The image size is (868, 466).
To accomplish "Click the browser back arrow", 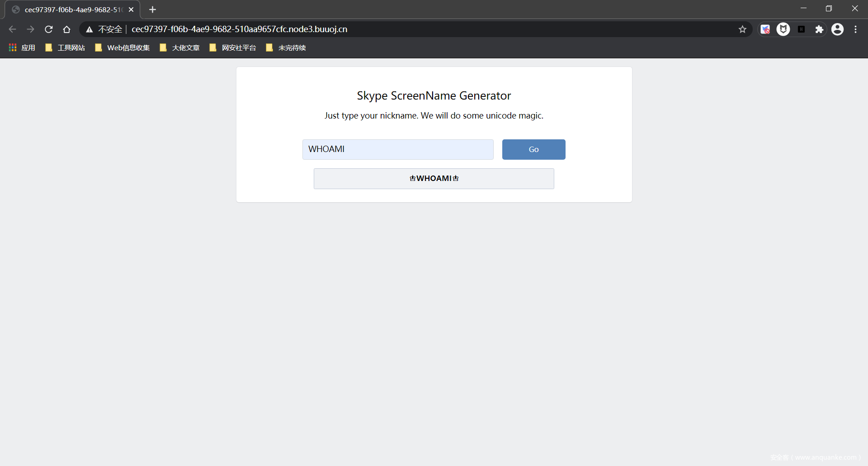I will coord(12,29).
